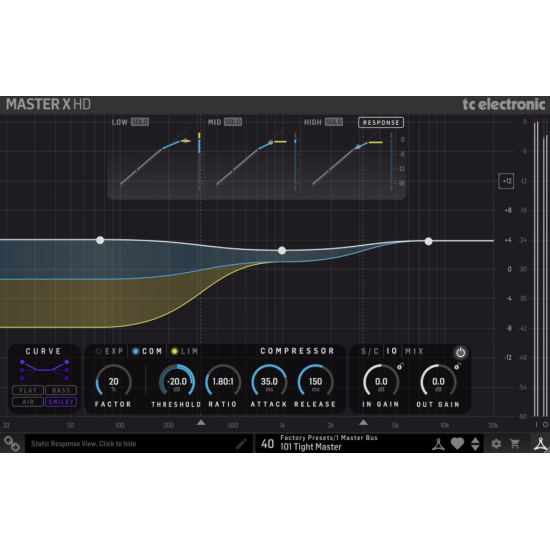Step presets with the up/down arrows

pos(475,444)
